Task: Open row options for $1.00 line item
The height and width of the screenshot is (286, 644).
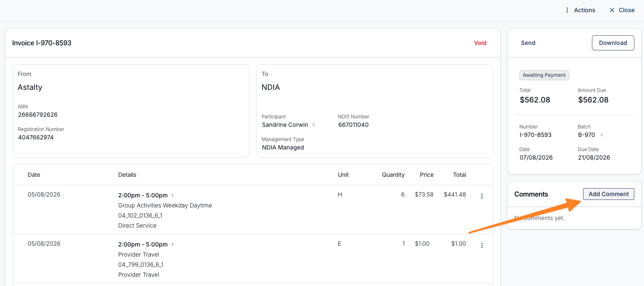Action: coord(482,245)
